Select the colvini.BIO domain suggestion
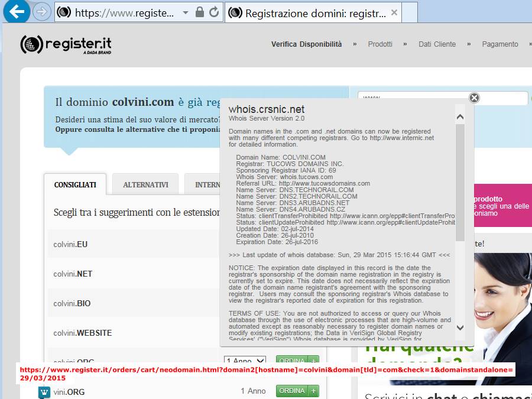Viewport: 532px width, 399px height. pos(72,303)
